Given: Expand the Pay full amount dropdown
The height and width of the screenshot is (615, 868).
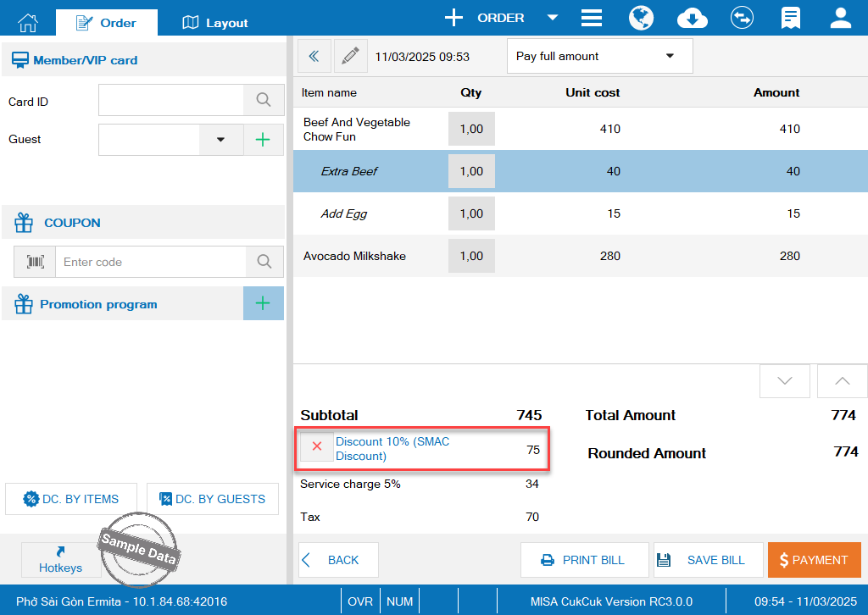Looking at the screenshot, I should pos(670,57).
